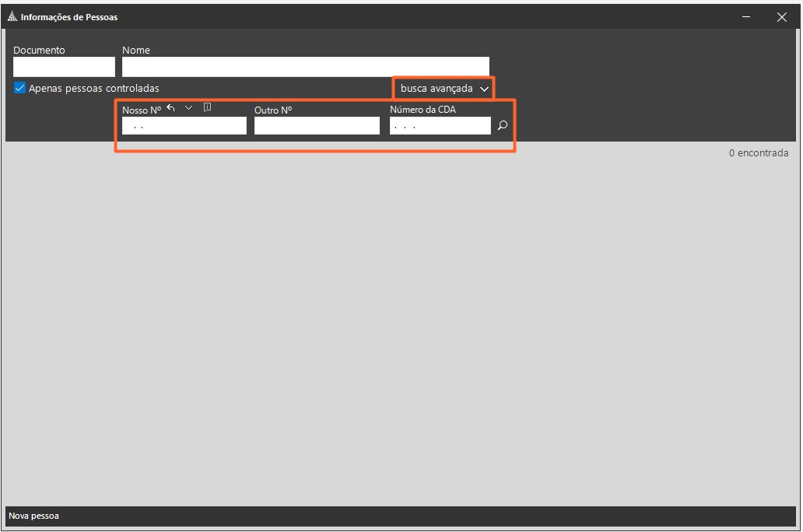
Task: Click the application logo in the title bar
Action: (x=12, y=16)
